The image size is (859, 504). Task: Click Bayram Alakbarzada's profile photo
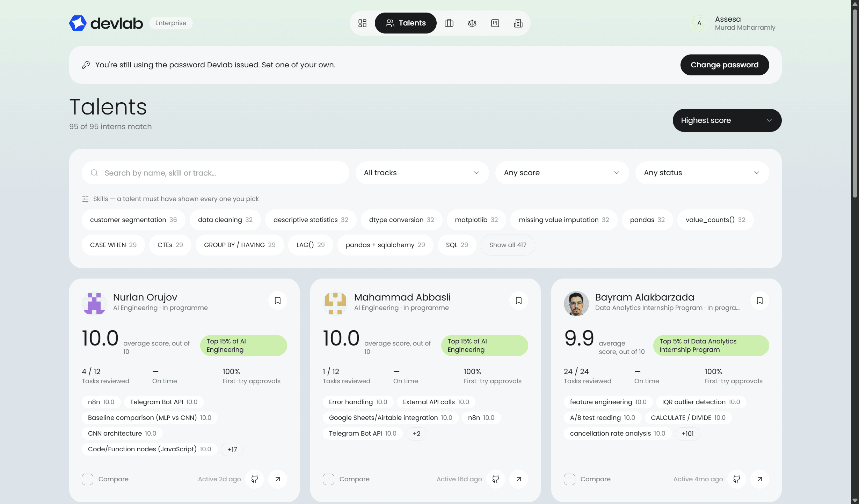tap(576, 304)
